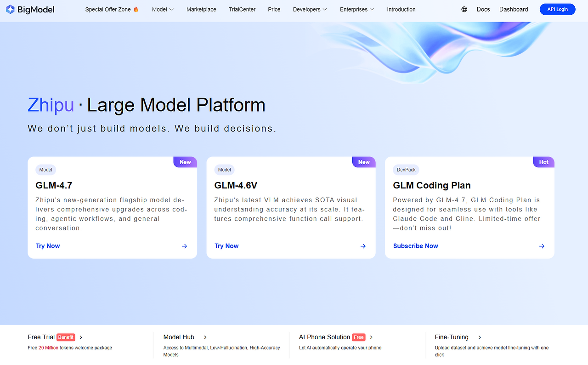Viewport: 588px width, 365px height.
Task: Click the GLM-4.7 flagship model description
Action: [x=112, y=214]
